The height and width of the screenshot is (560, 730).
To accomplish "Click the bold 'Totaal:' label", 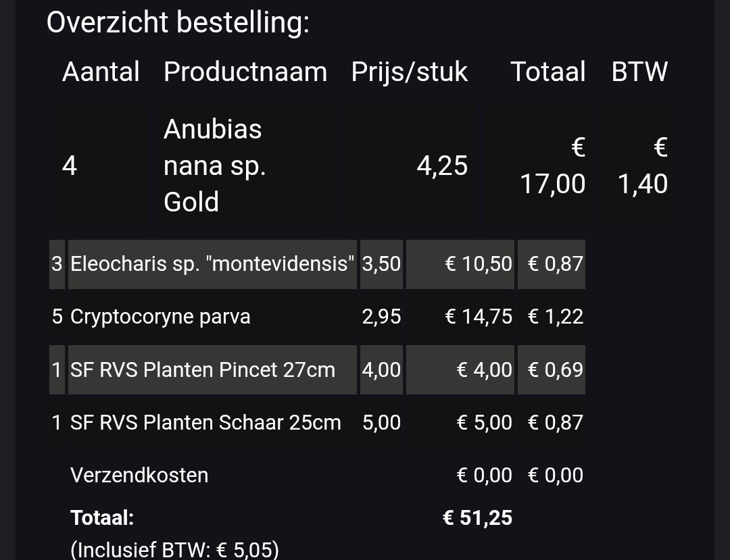I will tap(102, 518).
